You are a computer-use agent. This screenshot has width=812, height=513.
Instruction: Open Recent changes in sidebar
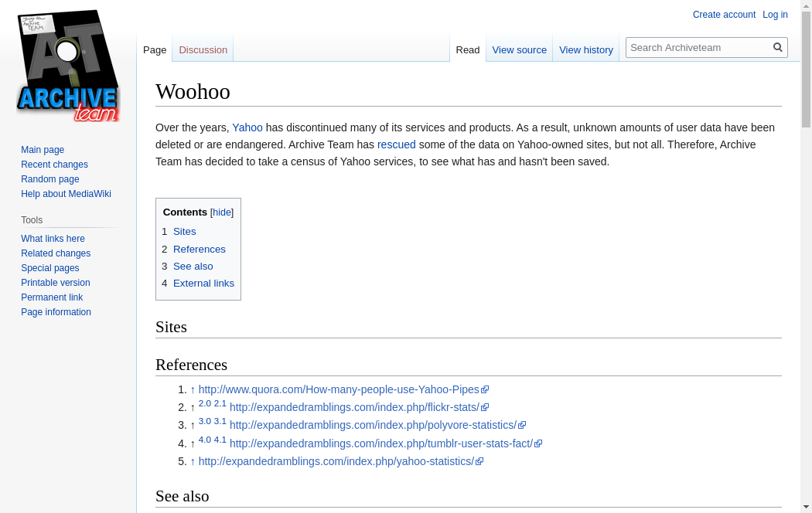click(54, 165)
